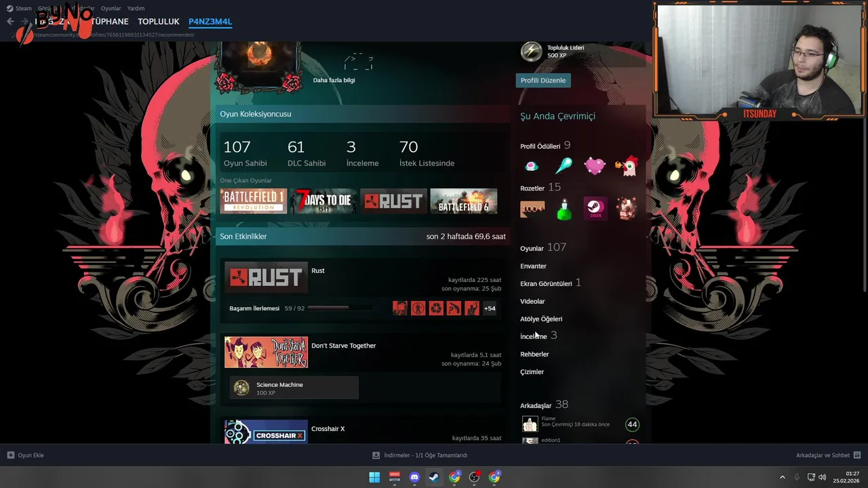Open the fourth badge in Rozetler row
The image size is (868, 488).
click(627, 209)
